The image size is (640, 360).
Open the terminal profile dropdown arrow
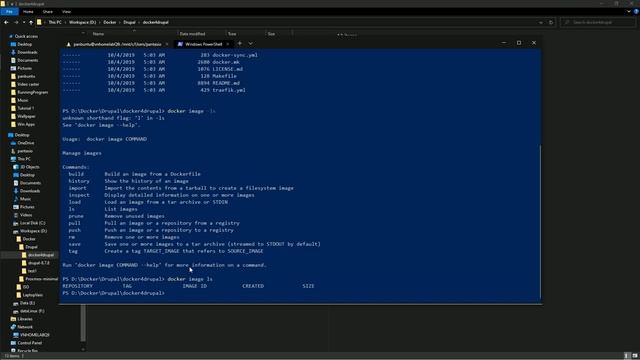(250, 43)
